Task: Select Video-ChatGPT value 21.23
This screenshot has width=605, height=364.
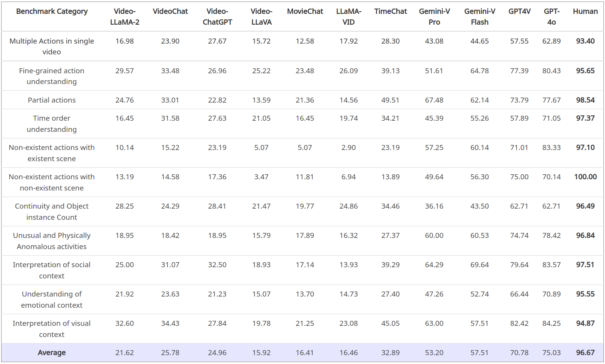Action: click(x=217, y=294)
